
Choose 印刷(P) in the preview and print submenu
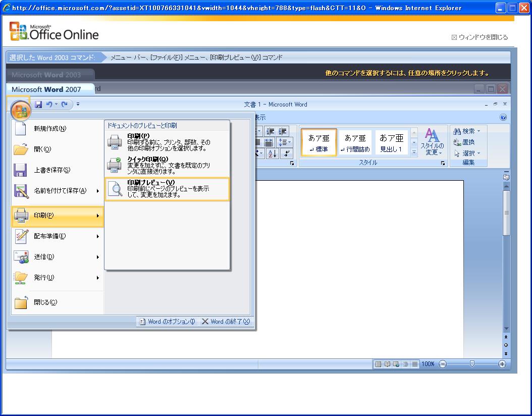click(x=167, y=142)
